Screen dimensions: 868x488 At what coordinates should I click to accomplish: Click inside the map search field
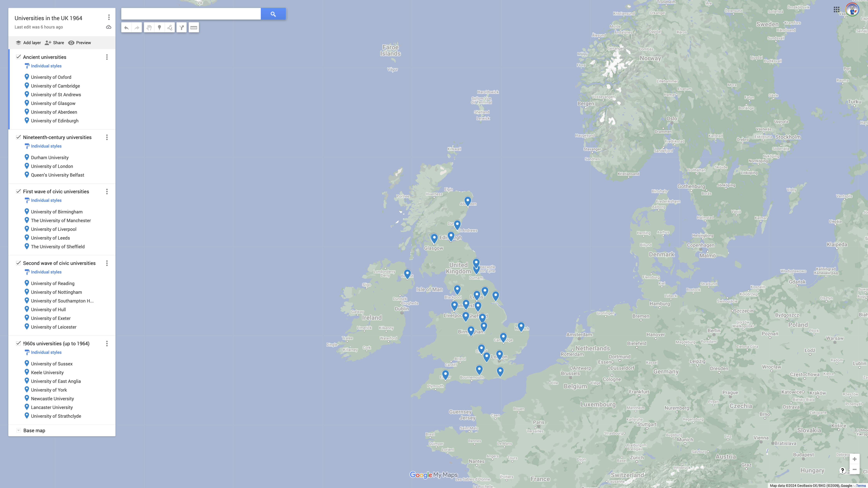click(191, 14)
